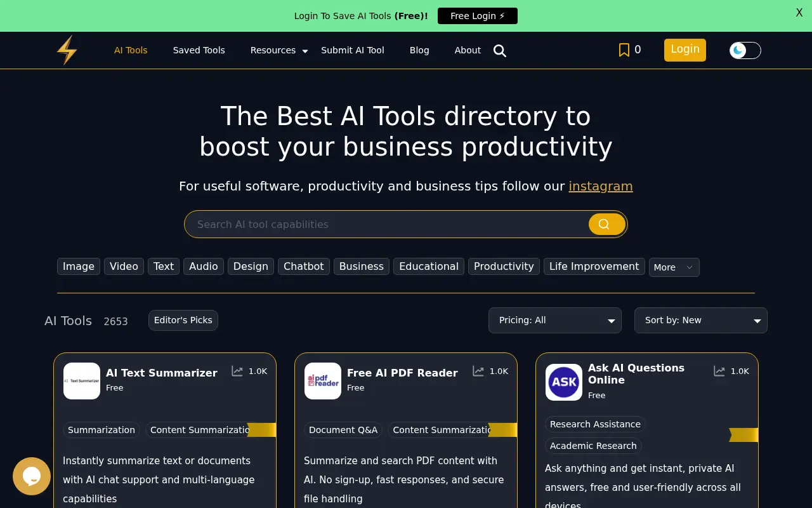This screenshot has width=812, height=508.
Task: Click the yellow Login button
Action: pos(684,50)
